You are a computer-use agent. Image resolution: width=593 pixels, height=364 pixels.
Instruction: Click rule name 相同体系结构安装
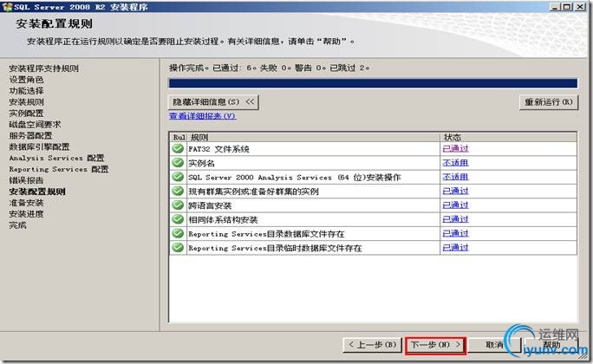pos(223,219)
